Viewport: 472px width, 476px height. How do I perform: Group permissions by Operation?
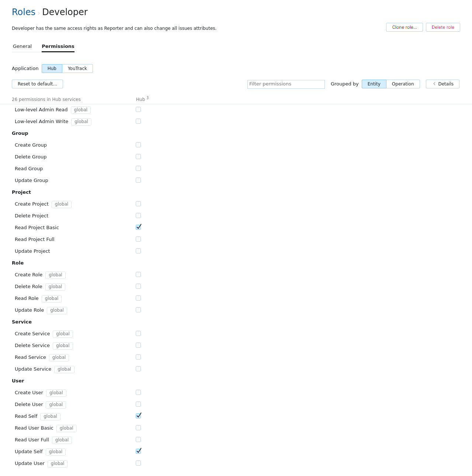[403, 84]
